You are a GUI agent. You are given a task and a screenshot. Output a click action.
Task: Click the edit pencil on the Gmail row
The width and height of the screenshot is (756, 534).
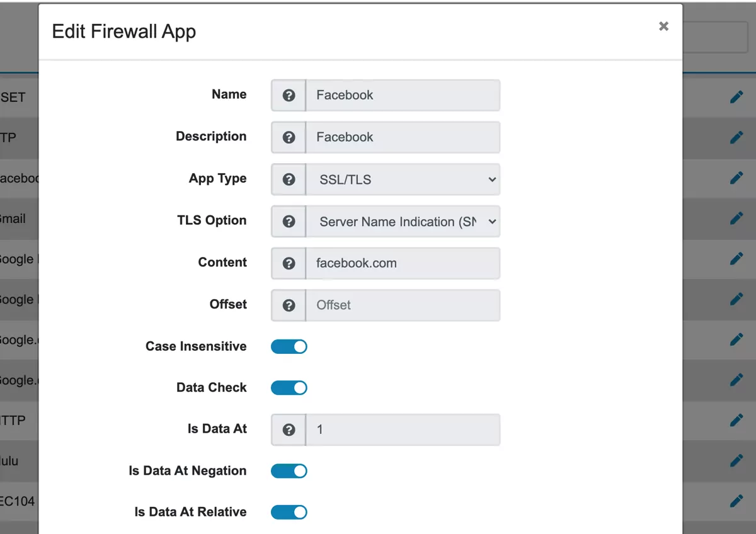click(737, 219)
